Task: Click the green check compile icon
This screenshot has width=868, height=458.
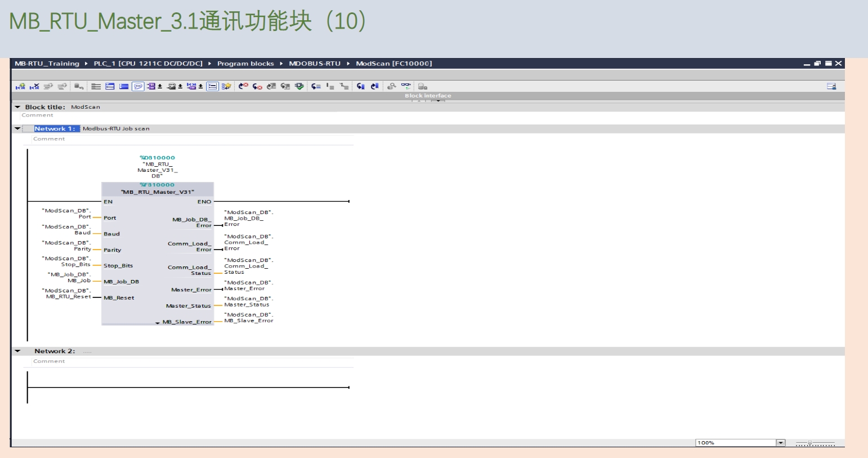Action: point(299,86)
